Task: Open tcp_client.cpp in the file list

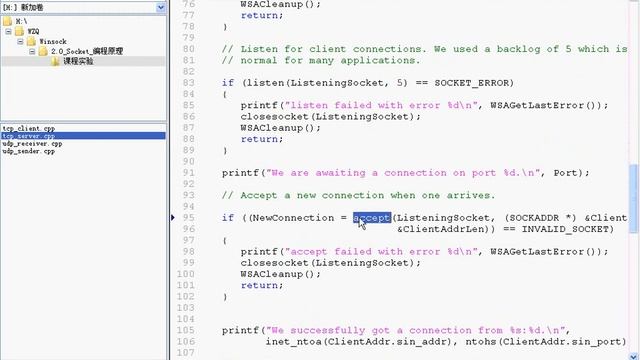Action: (29, 128)
